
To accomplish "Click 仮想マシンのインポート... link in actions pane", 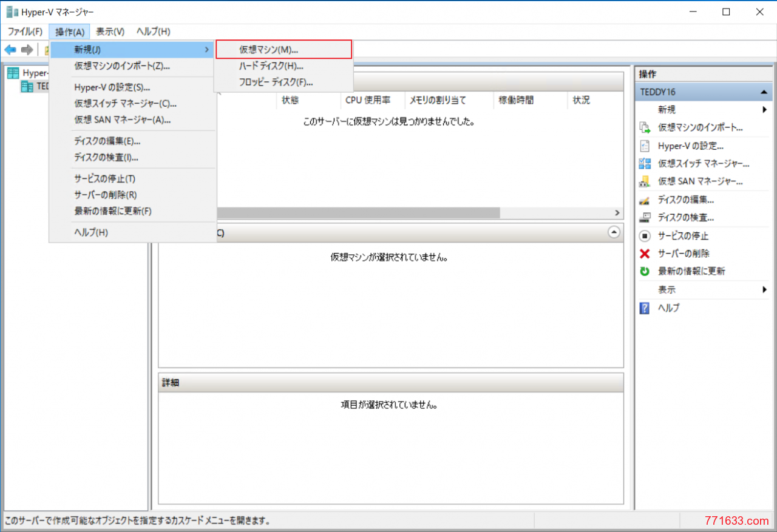I will tap(701, 127).
